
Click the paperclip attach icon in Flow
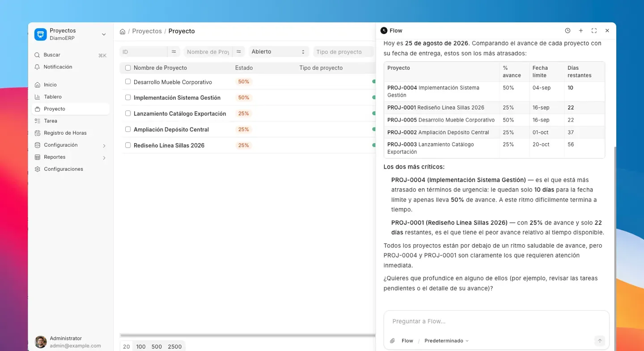(x=392, y=341)
